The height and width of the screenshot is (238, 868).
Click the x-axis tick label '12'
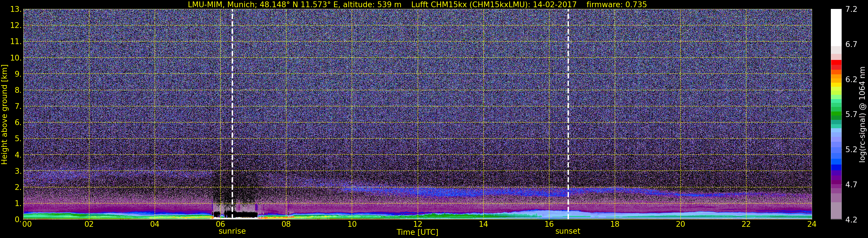click(417, 224)
